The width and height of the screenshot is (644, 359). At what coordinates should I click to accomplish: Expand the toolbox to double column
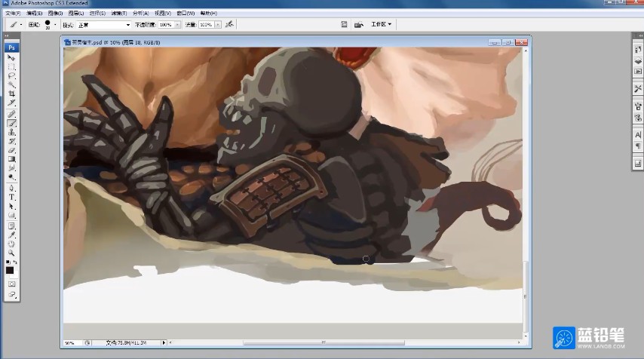(7, 36)
